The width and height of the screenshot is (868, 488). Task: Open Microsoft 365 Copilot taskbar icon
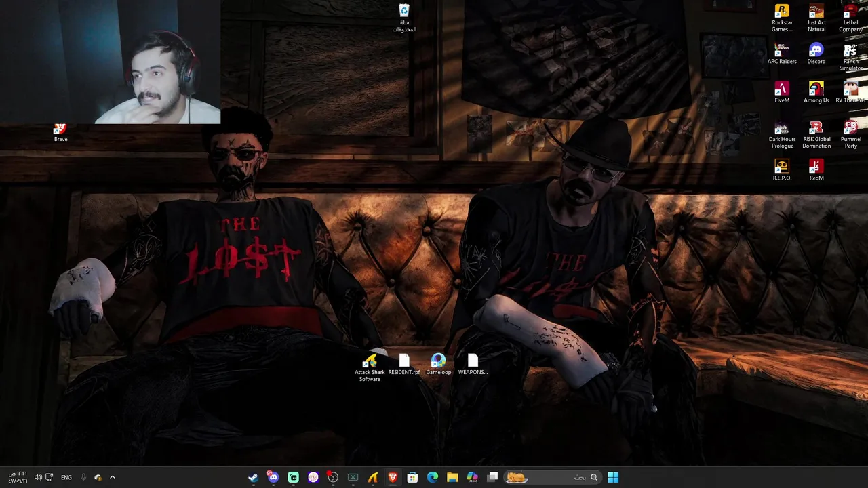[x=473, y=477]
